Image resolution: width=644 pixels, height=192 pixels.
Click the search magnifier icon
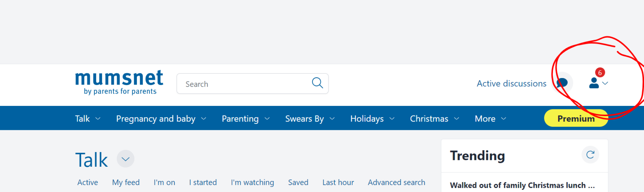pos(317,83)
